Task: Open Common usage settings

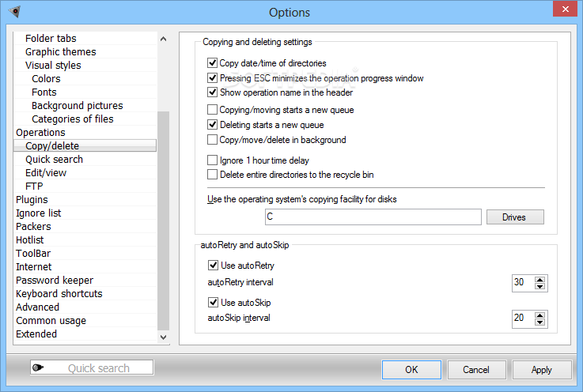Action: pos(51,320)
